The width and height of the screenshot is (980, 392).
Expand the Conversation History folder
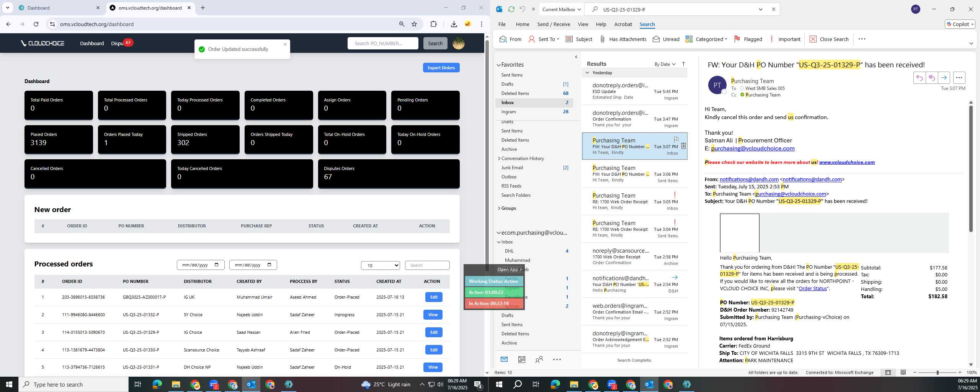coord(499,158)
